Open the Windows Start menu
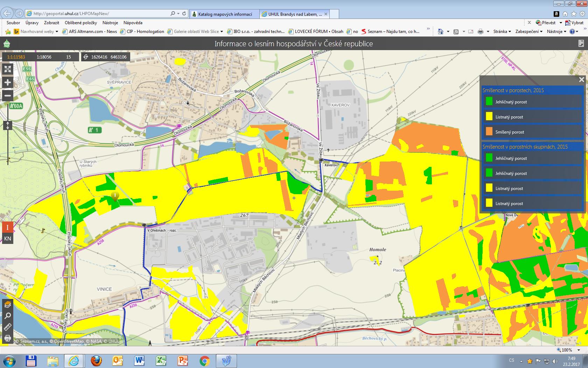This screenshot has height=368, width=588. tap(9, 361)
